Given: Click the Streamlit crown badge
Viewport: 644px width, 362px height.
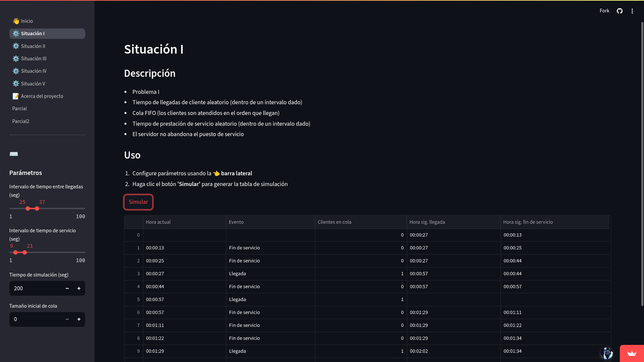Looking at the screenshot, I should (x=632, y=353).
